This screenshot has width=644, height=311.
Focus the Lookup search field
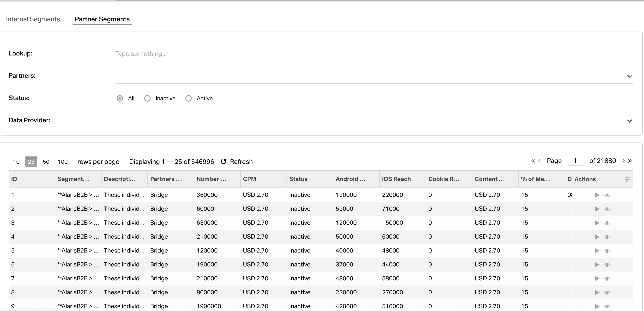tap(374, 54)
